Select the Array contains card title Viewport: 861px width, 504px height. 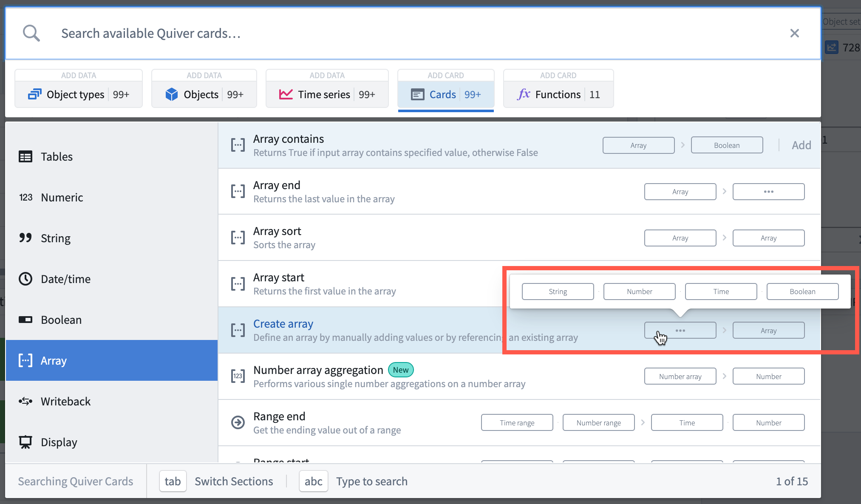[289, 139]
